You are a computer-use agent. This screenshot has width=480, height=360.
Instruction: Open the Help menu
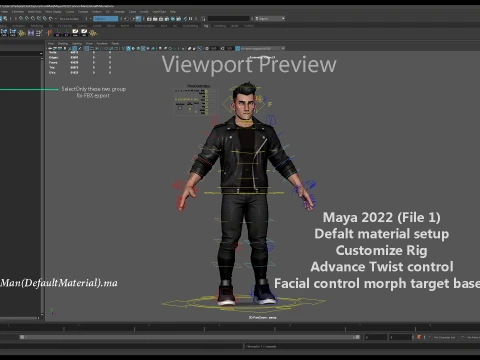pyautogui.click(x=173, y=12)
